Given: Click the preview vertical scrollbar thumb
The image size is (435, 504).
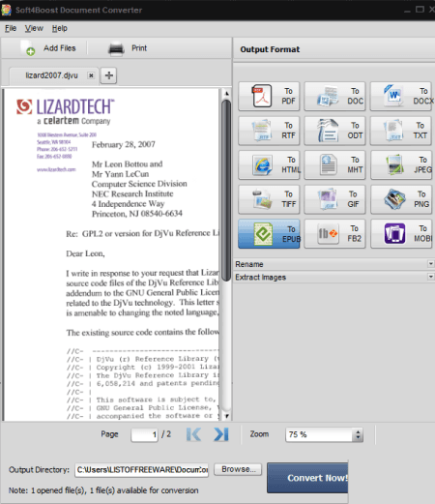Looking at the screenshot, I should pos(226,191).
